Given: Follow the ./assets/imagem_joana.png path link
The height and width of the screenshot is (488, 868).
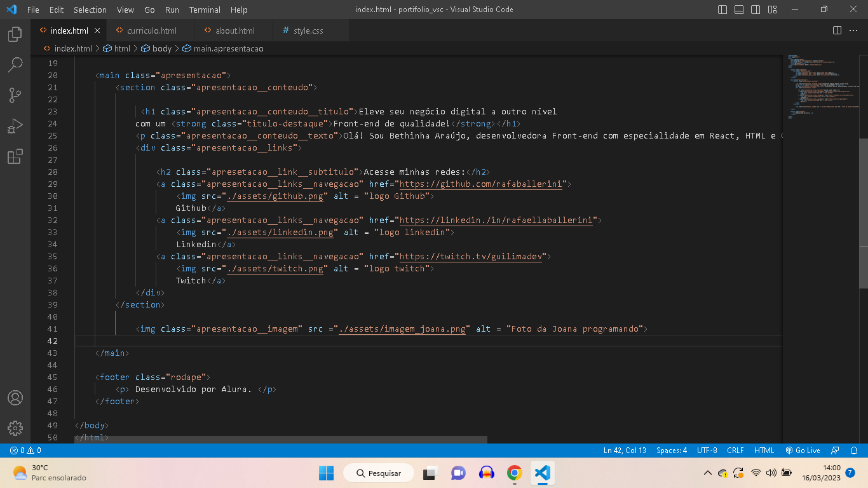Looking at the screenshot, I should coord(403,329).
